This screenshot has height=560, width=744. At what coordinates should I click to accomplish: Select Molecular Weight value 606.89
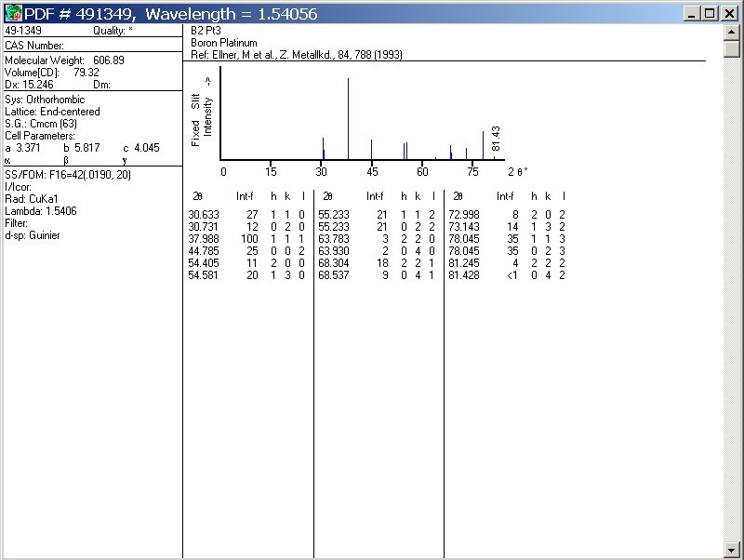coord(109,60)
